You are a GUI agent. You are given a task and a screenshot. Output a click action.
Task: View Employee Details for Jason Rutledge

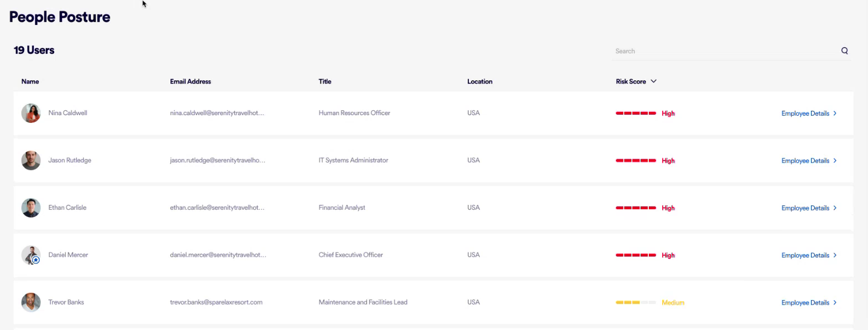(x=808, y=161)
